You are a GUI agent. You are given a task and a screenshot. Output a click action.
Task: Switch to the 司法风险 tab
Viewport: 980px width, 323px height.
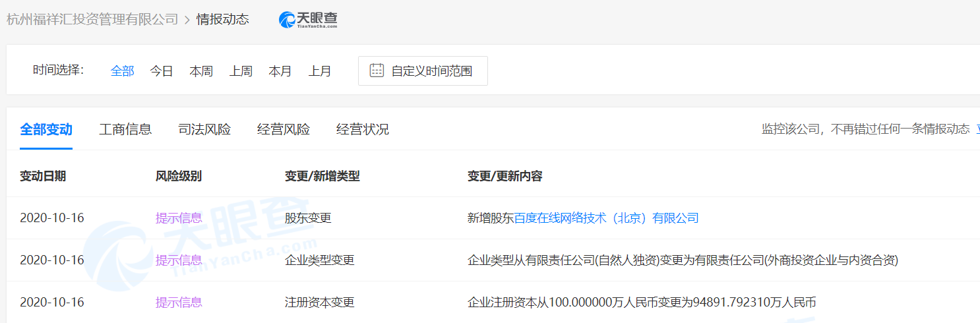[x=204, y=129]
